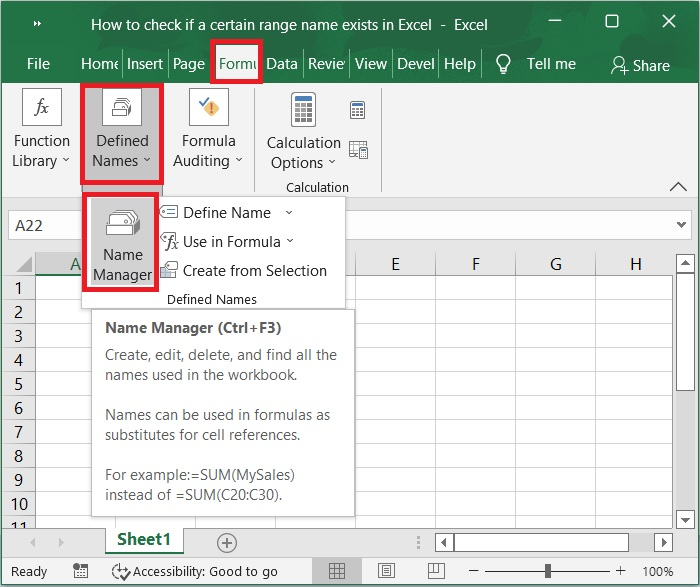This screenshot has width=700, height=587.
Task: Select row 10 header
Action: pos(19,504)
